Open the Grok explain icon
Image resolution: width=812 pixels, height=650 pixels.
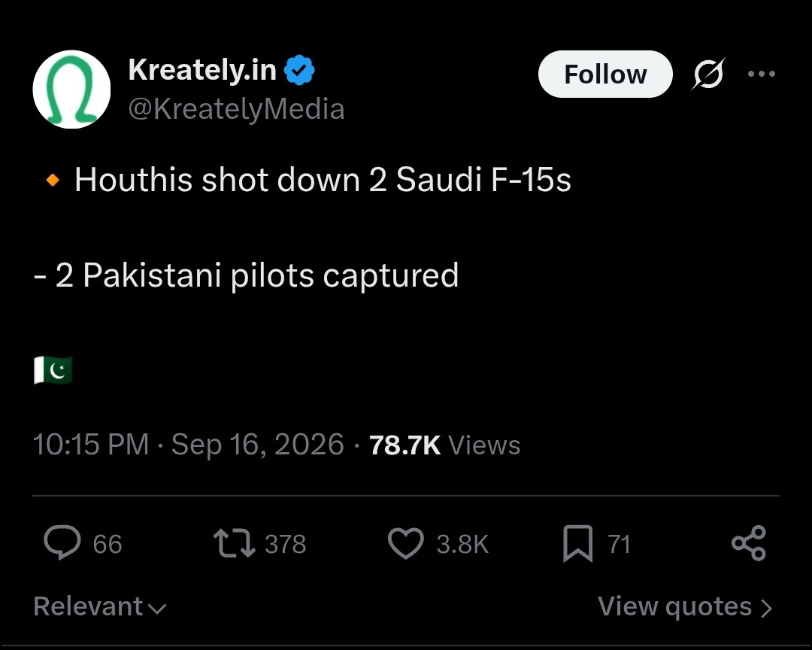click(708, 74)
